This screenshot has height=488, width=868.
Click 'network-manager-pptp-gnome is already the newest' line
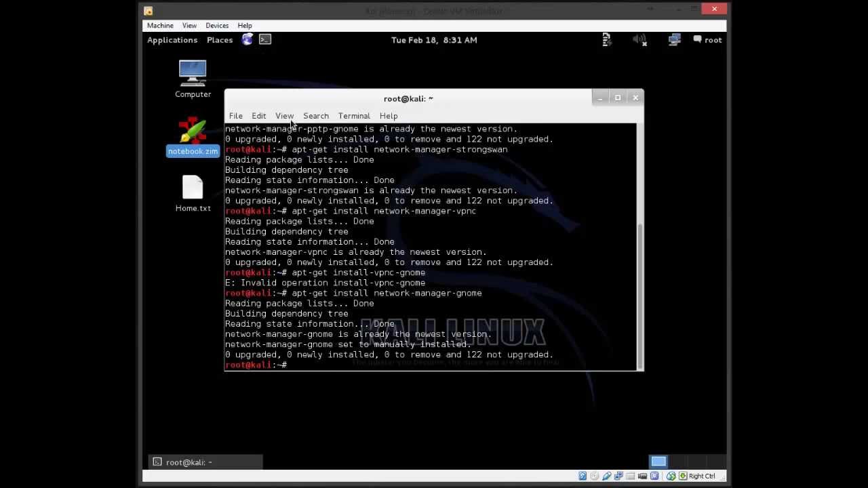371,129
